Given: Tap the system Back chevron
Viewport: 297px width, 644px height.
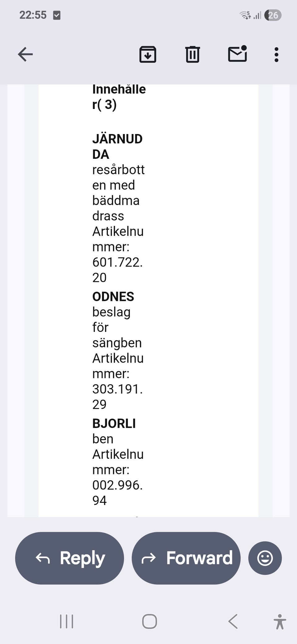Looking at the screenshot, I should coord(233,621).
